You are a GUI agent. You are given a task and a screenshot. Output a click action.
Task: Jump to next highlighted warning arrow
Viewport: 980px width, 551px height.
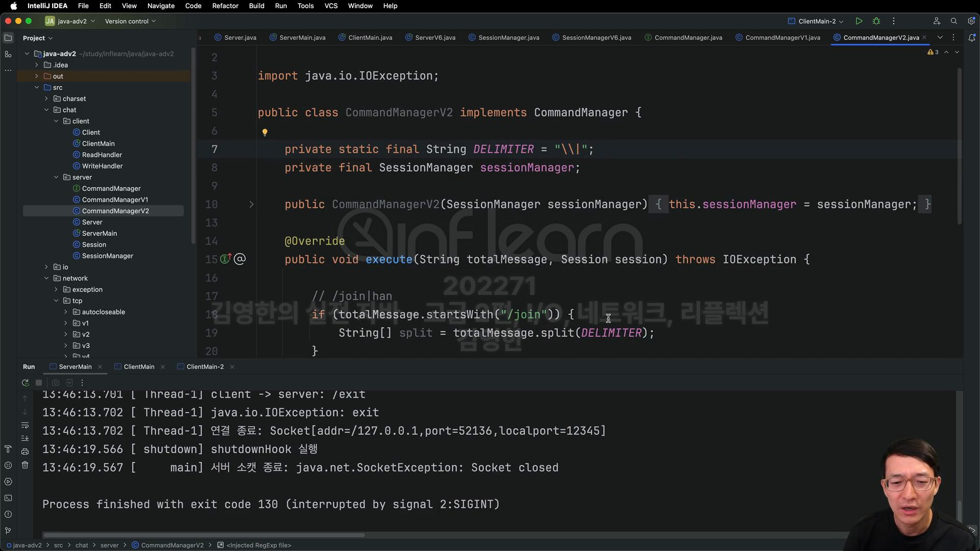coord(957,52)
